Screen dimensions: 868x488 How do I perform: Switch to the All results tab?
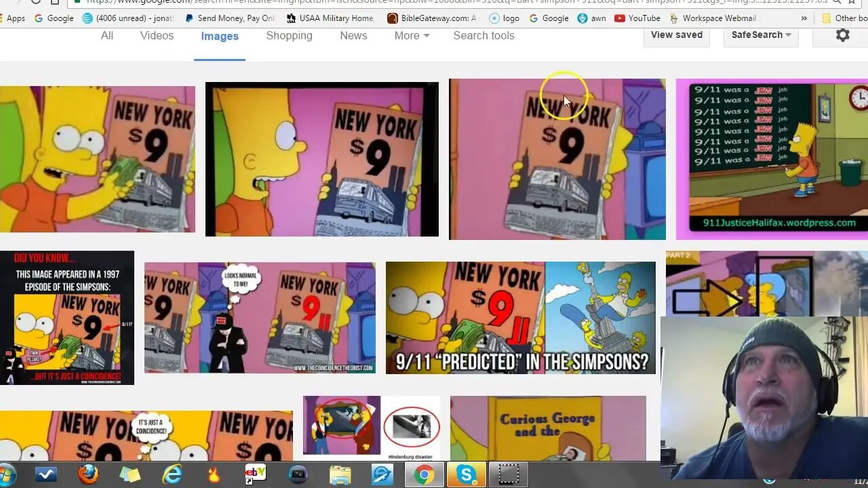[x=107, y=36]
